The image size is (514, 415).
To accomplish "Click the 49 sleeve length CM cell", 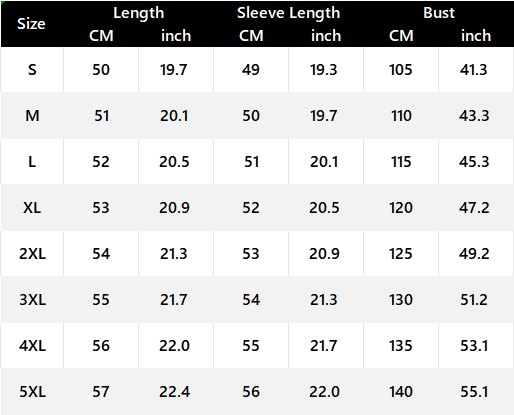I will (x=251, y=70).
